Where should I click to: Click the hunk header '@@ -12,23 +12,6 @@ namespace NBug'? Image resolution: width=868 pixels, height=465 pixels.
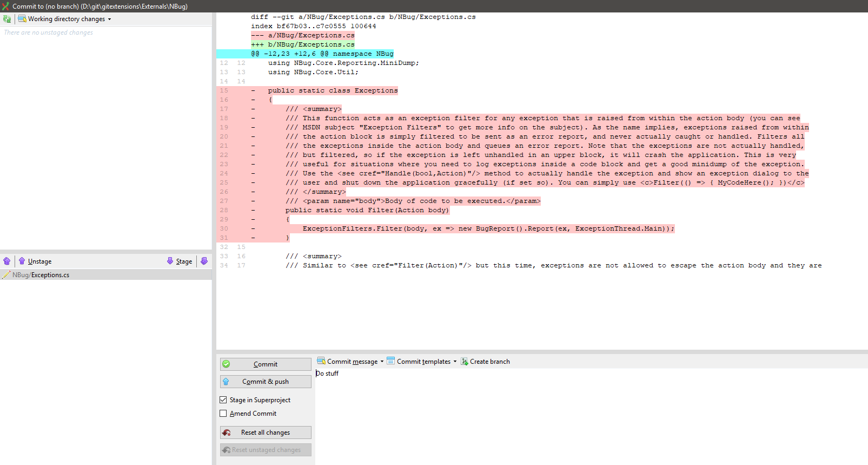pos(322,54)
